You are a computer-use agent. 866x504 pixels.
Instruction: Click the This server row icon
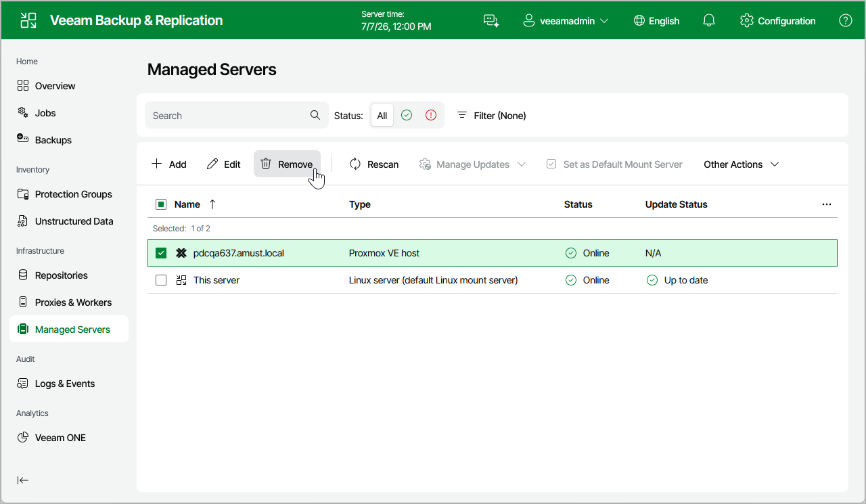(x=181, y=280)
